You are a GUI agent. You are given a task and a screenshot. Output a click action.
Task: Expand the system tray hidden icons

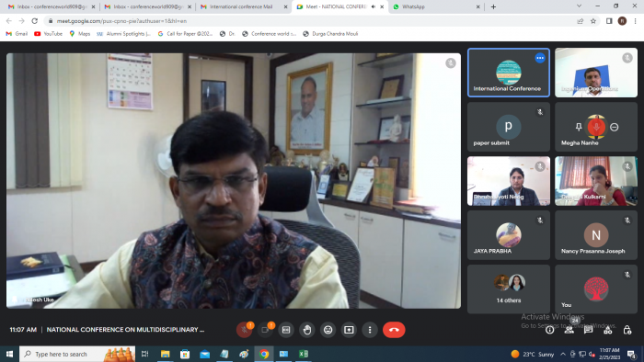[563, 354]
